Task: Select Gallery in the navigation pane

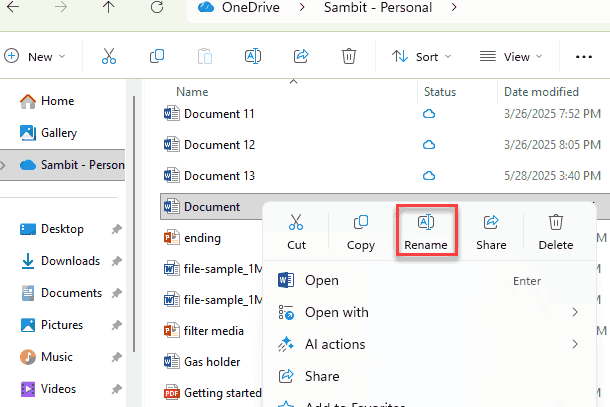Action: tap(48, 133)
